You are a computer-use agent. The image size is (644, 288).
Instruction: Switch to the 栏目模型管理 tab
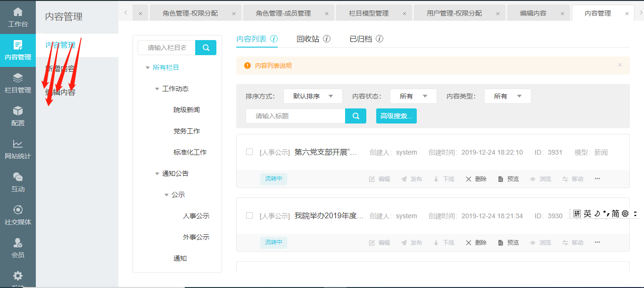pyautogui.click(x=369, y=13)
